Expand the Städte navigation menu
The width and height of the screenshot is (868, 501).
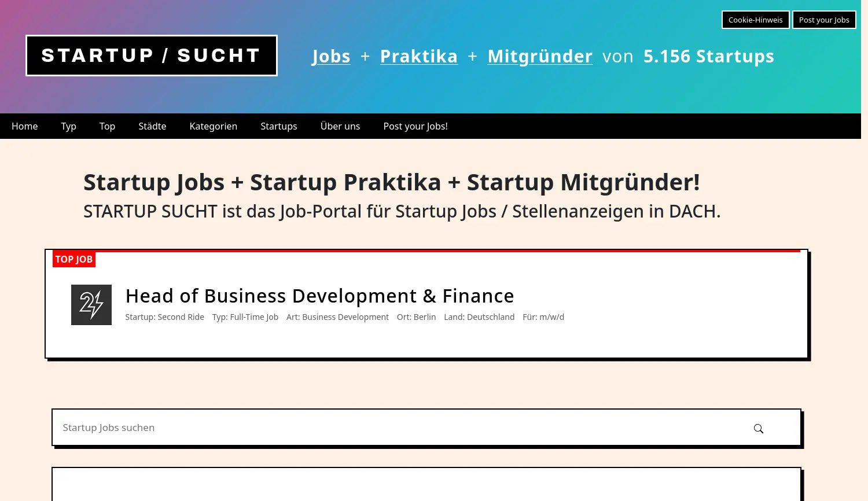(x=152, y=126)
